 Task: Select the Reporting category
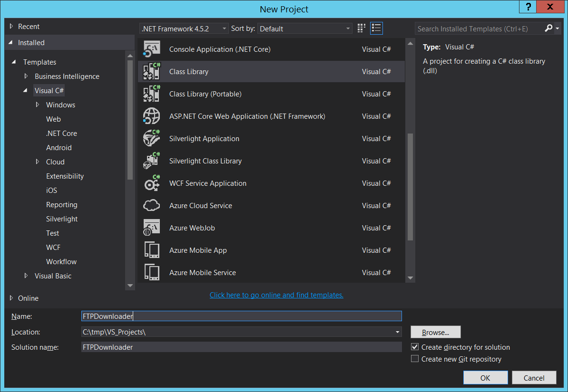[61, 205]
